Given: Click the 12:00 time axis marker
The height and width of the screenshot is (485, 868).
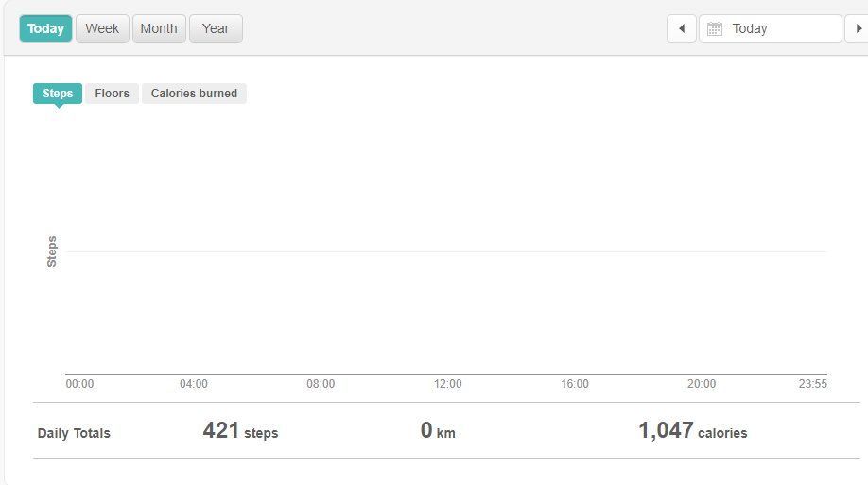Looking at the screenshot, I should pyautogui.click(x=447, y=384).
